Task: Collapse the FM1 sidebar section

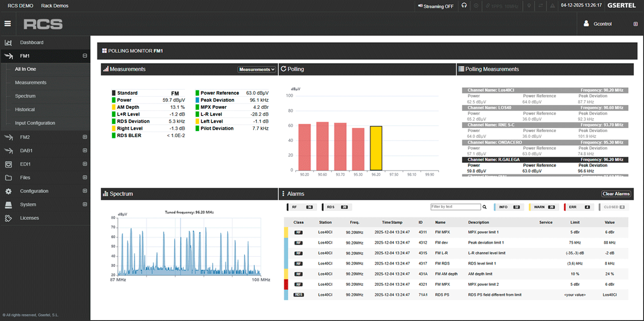Action: click(x=85, y=56)
